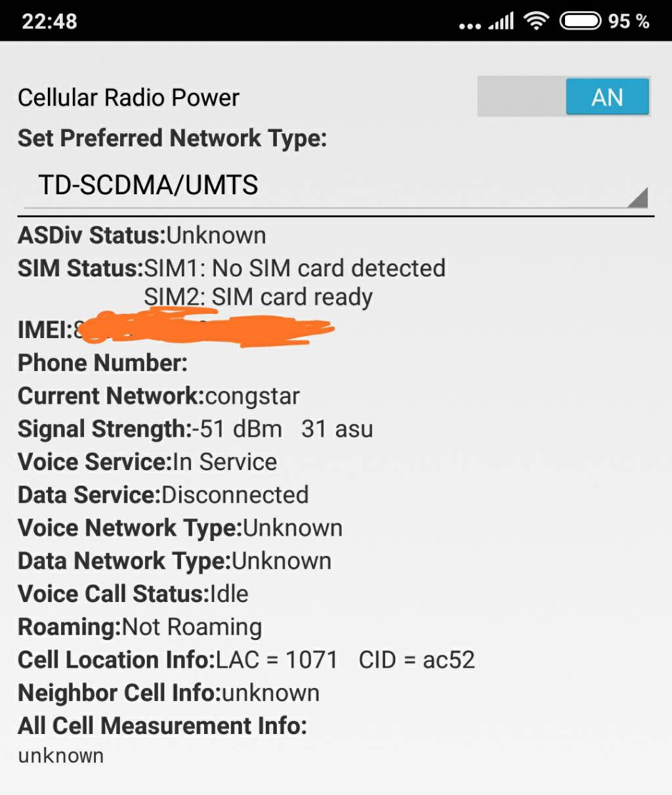672x795 pixels.
Task: Tap the Current Network congstar row
Action: pos(159,396)
